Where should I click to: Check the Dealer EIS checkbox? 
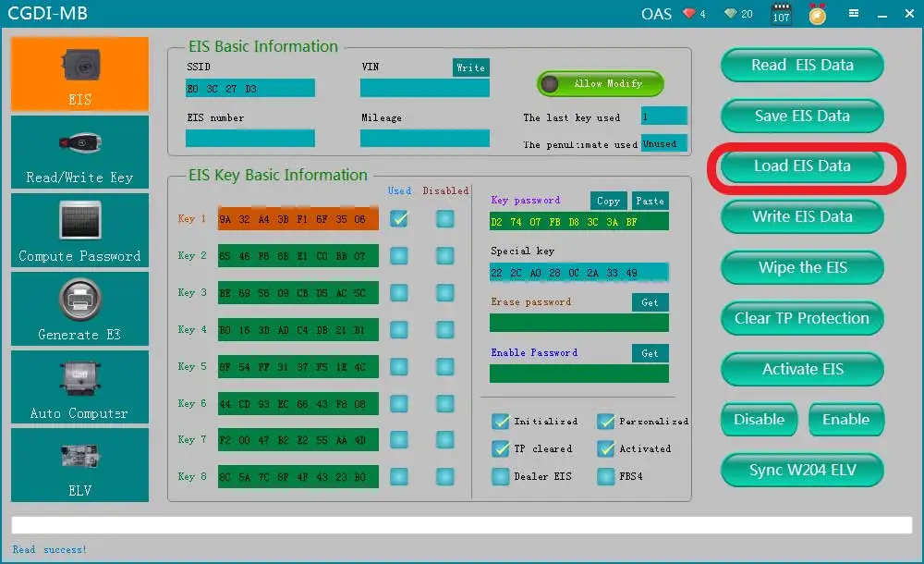click(x=500, y=476)
